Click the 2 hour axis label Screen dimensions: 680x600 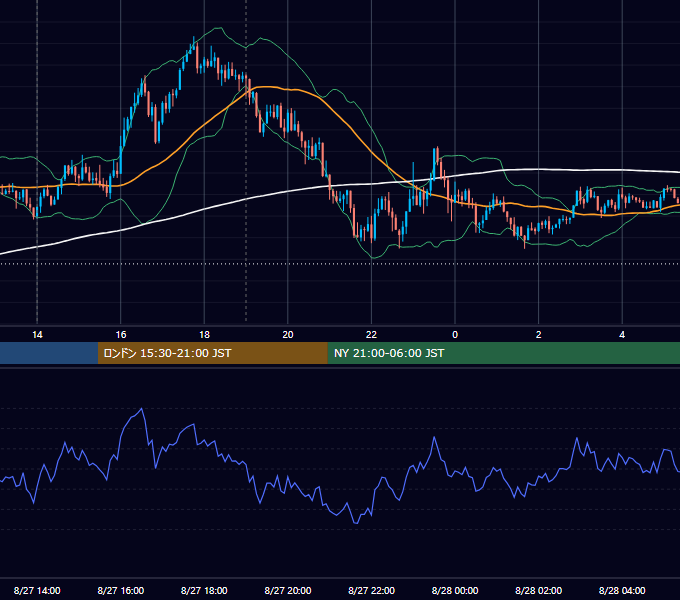(539, 335)
